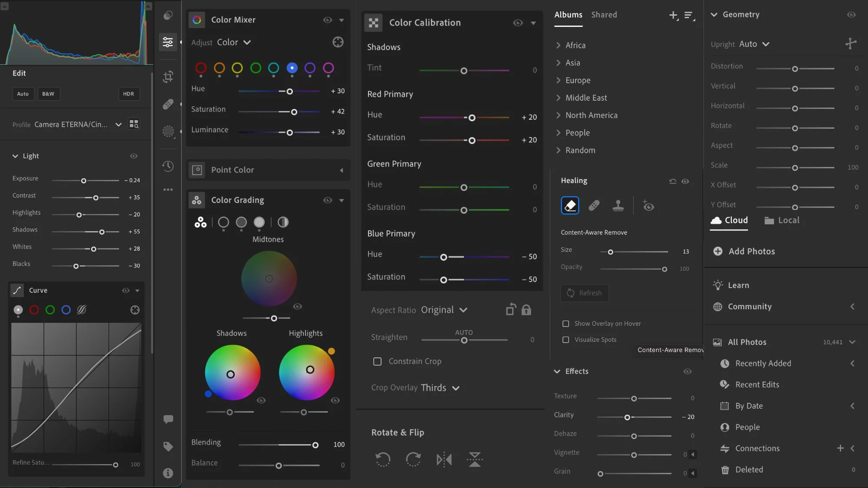868x488 pixels.
Task: Open the keywords tag icon
Action: (168, 446)
